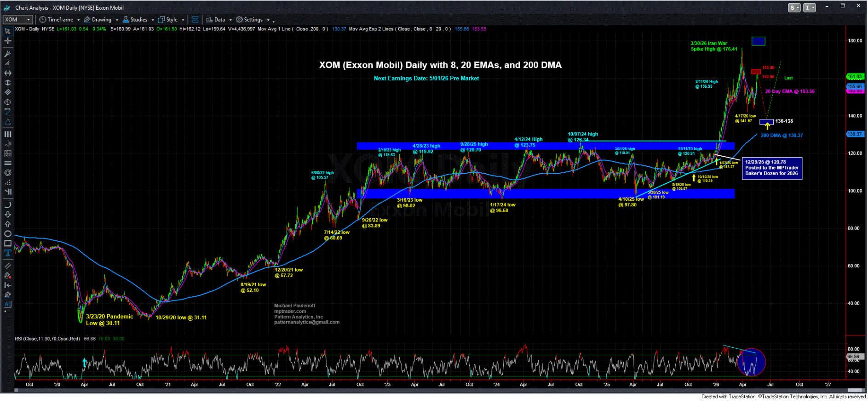The image size is (868, 402).
Task: Select the crosshair cursor tool
Action: click(x=7, y=41)
